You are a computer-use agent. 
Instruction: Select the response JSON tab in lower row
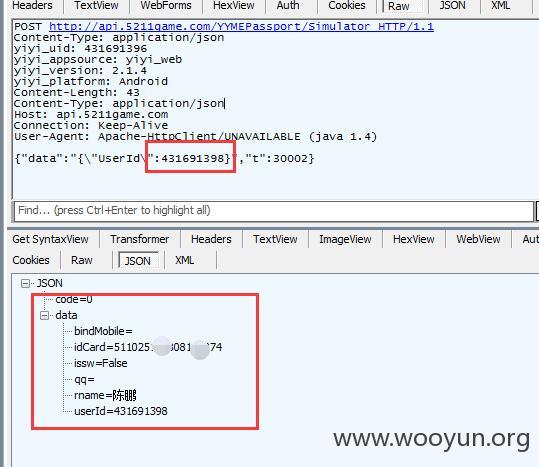point(138,261)
